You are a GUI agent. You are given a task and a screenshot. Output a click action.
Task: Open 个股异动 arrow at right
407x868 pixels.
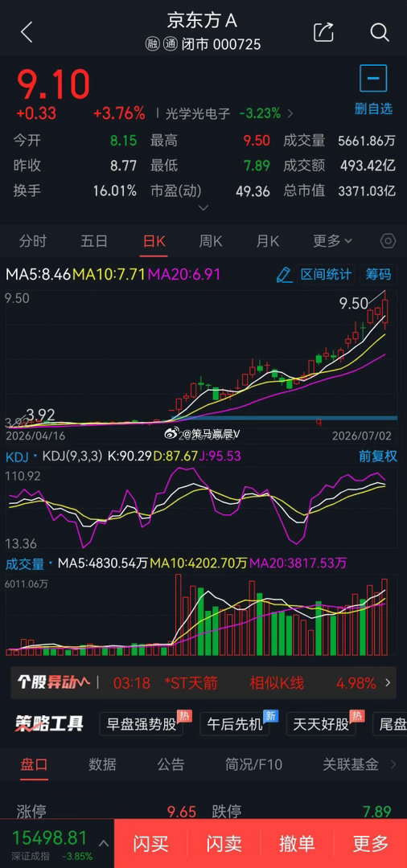click(388, 682)
